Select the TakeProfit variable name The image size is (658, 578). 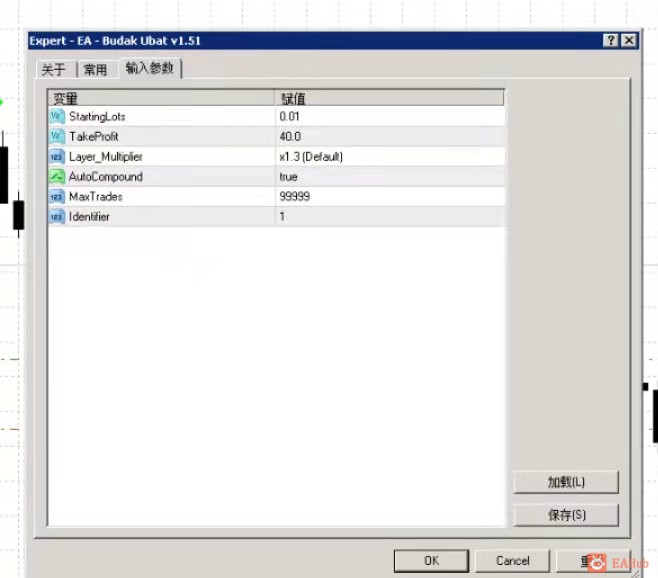pos(94,136)
